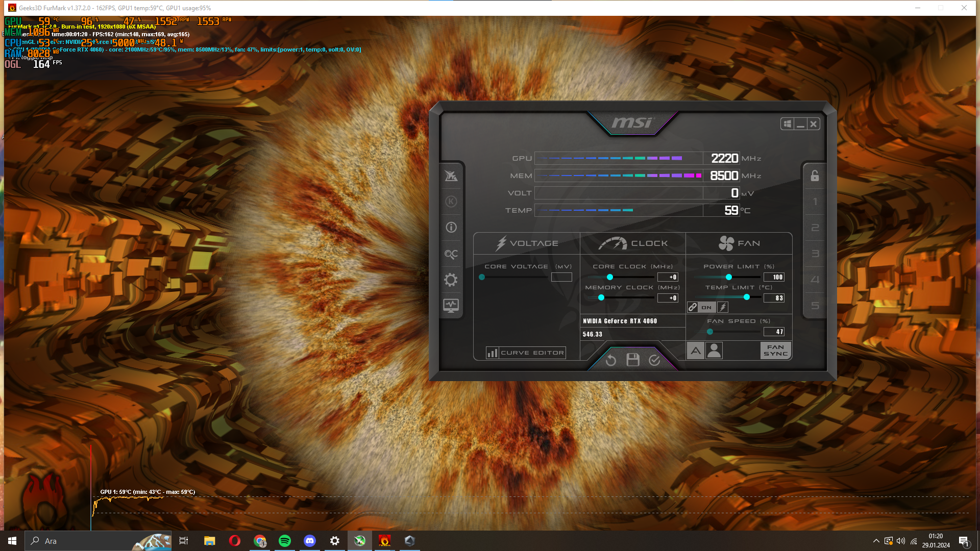Open the hardware monitor window icon
Screen dimensions: 980x551
[451, 306]
